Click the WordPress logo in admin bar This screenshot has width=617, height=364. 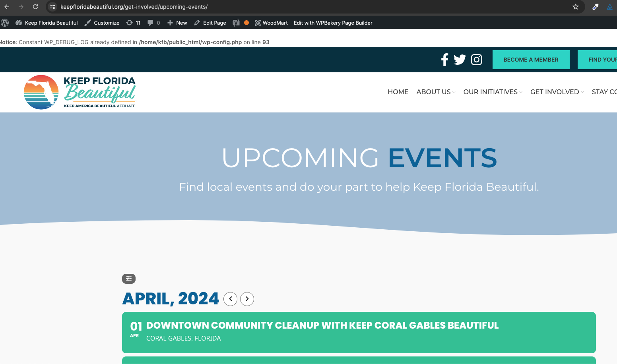point(5,23)
